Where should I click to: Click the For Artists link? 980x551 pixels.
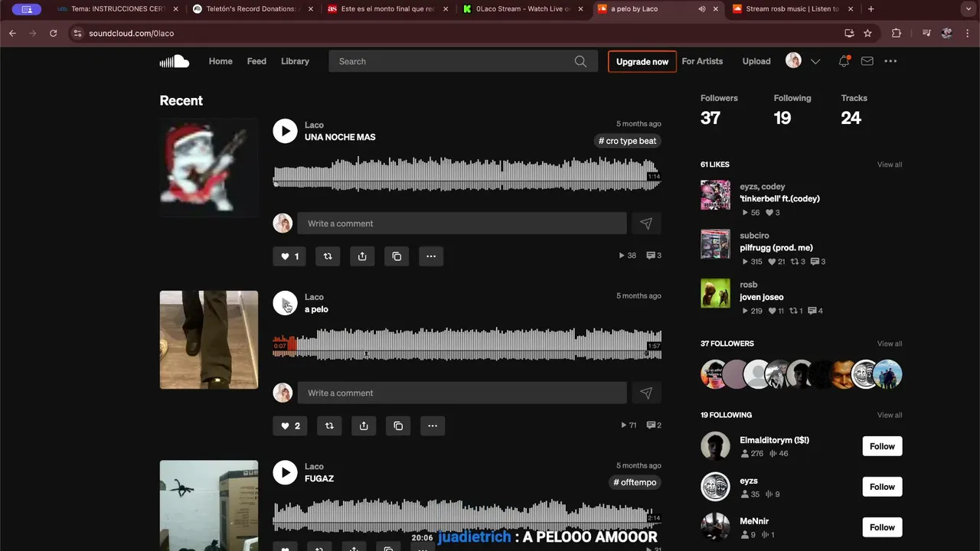(702, 61)
